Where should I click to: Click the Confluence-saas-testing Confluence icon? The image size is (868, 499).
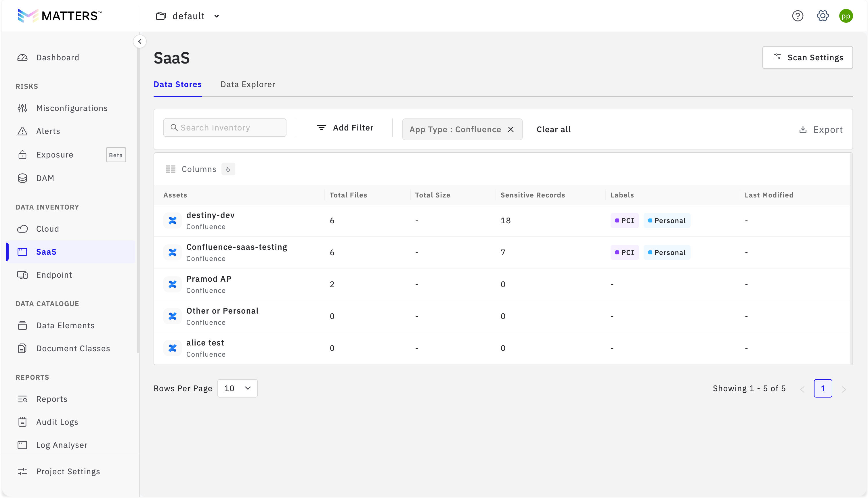(173, 253)
